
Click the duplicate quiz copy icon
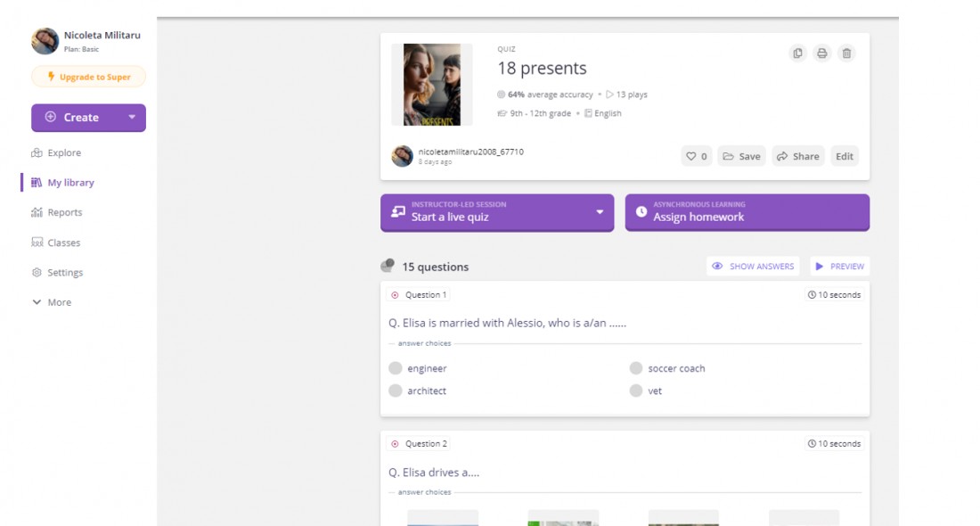[797, 53]
